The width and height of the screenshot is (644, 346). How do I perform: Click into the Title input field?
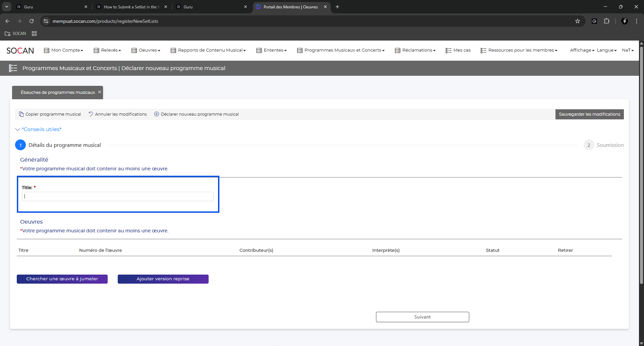pyautogui.click(x=117, y=196)
